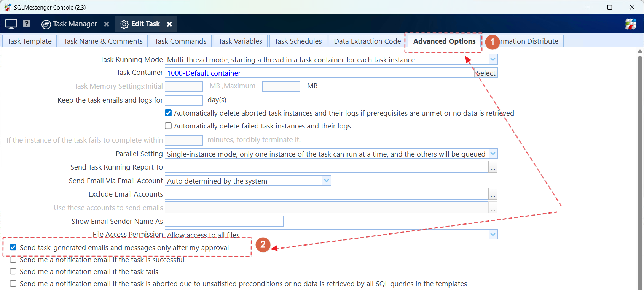This screenshot has width=644, height=290.
Task: Select the Advanced Options tab
Action: 444,41
